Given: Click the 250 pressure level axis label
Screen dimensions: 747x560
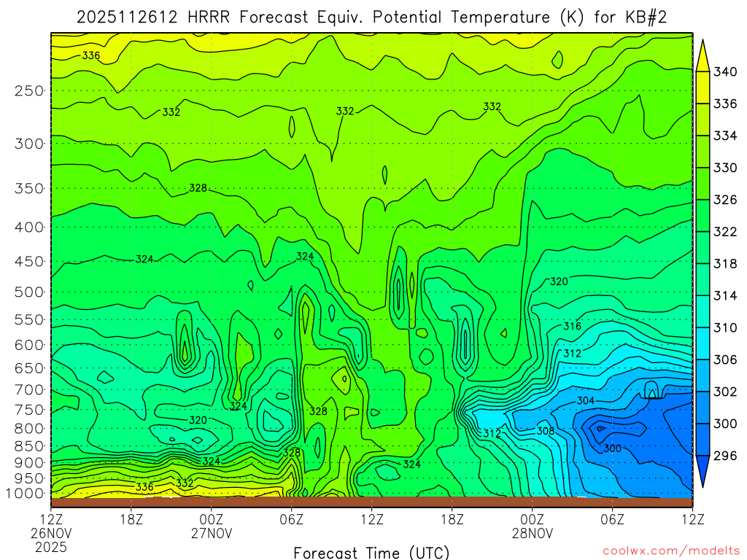Looking at the screenshot, I should click(x=28, y=90).
